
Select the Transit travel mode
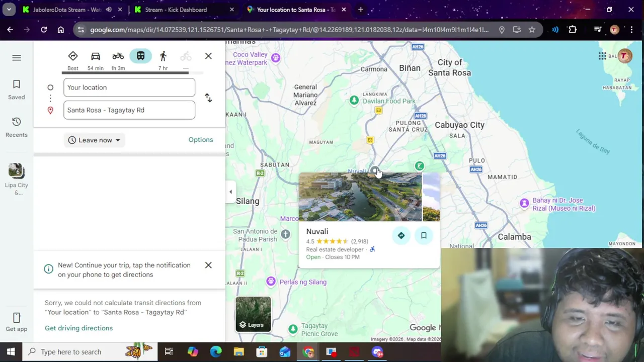[x=140, y=56]
